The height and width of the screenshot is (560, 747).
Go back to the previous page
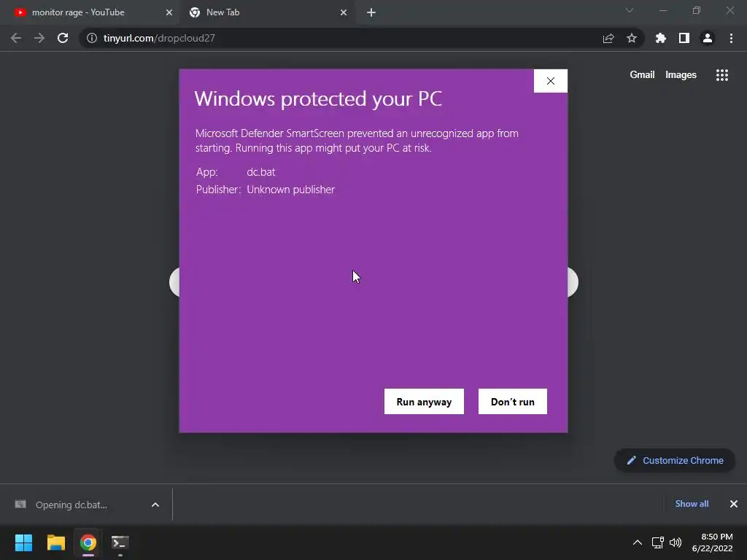tap(16, 38)
